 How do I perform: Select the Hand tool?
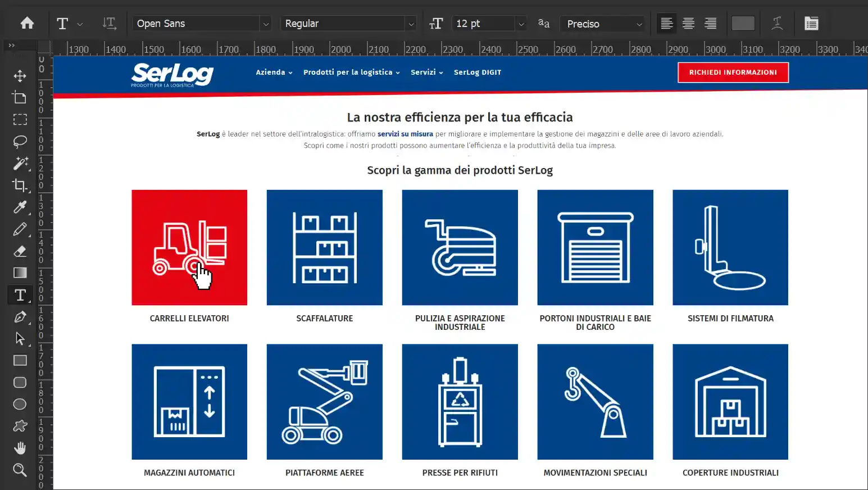click(x=20, y=448)
